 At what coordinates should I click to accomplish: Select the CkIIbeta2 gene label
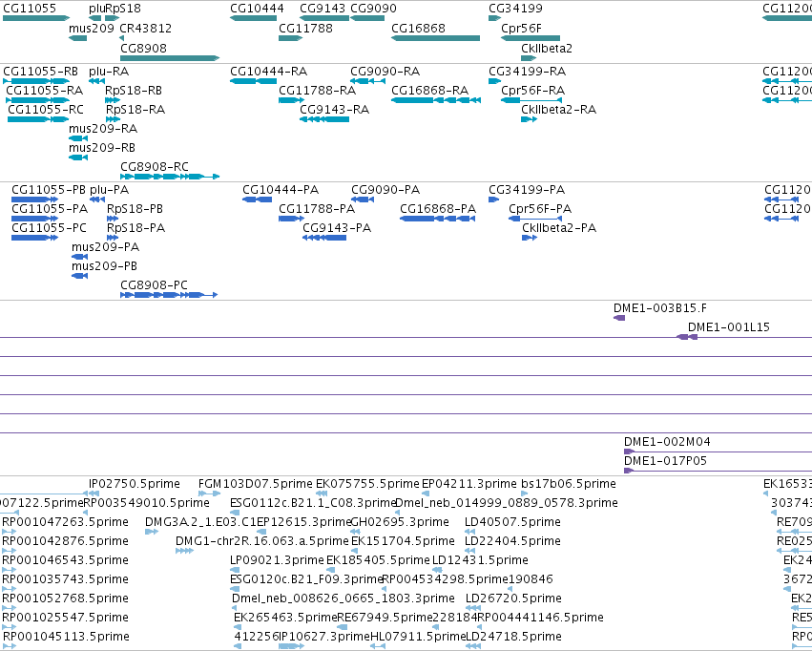pos(547,48)
